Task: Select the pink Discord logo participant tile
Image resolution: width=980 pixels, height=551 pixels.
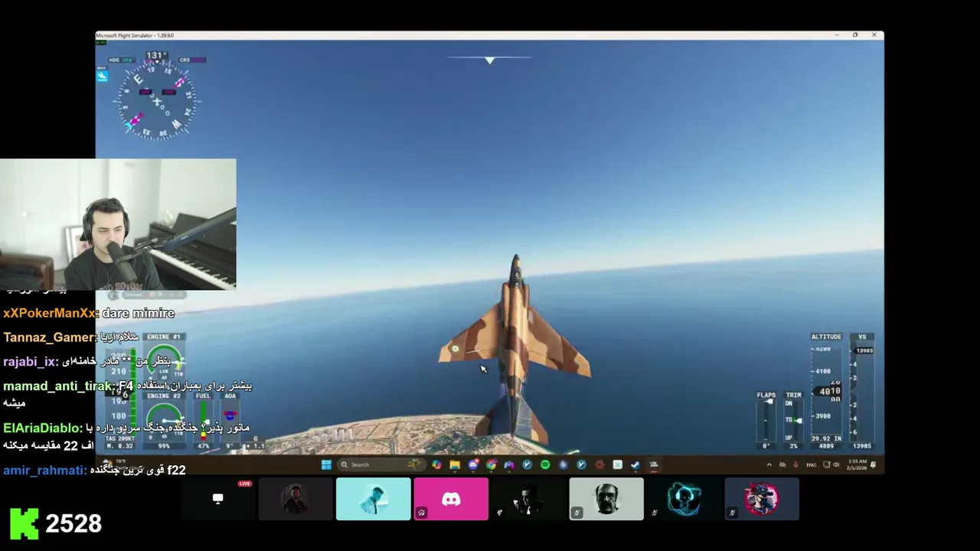Action: (451, 499)
